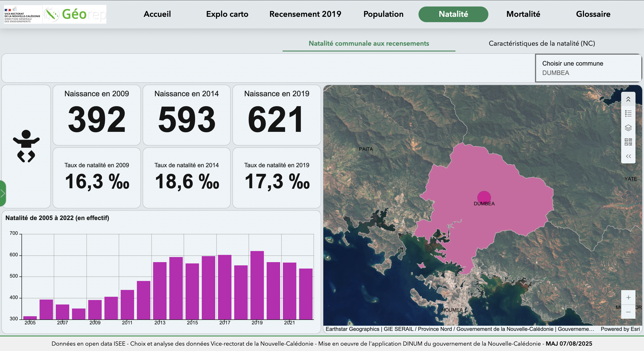Viewport: 644px width, 351px height.
Task: Collapse map toolbar with left chevrons
Action: pyautogui.click(x=628, y=156)
